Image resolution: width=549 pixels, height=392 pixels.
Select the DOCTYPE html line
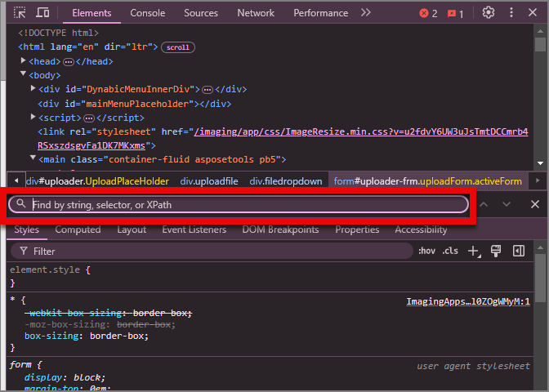tap(59, 33)
